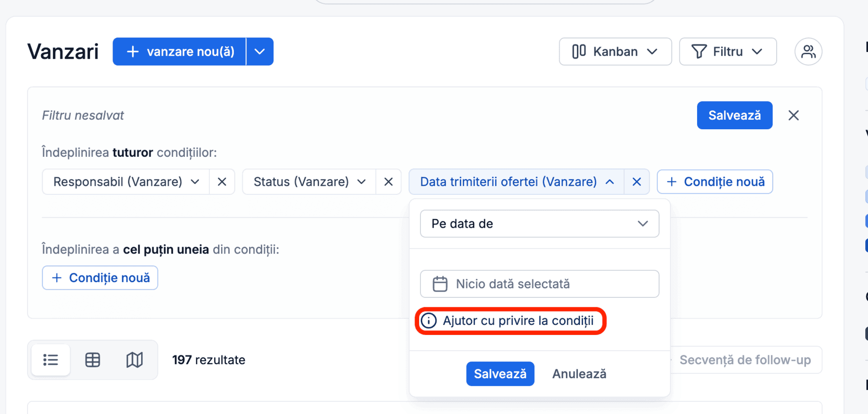Viewport: 868px width, 414px height.
Task: Click the users profile icon
Action: 808,52
